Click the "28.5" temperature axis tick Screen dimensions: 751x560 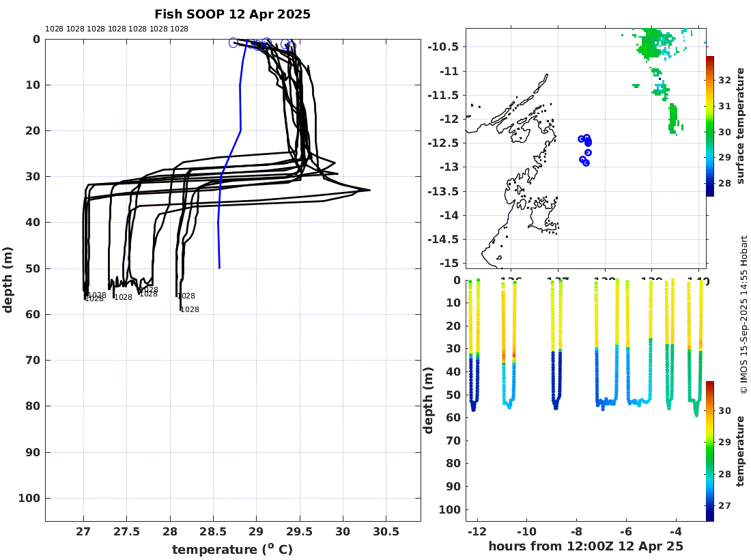(x=213, y=532)
